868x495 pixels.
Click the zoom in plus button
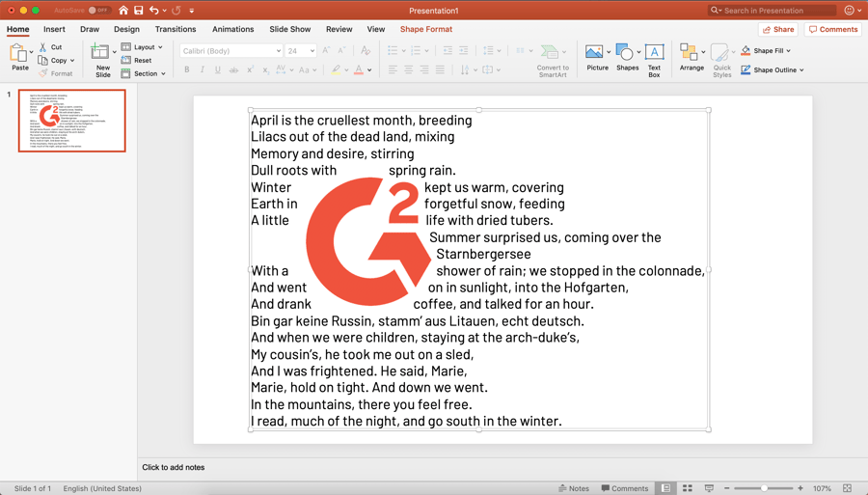click(x=800, y=488)
